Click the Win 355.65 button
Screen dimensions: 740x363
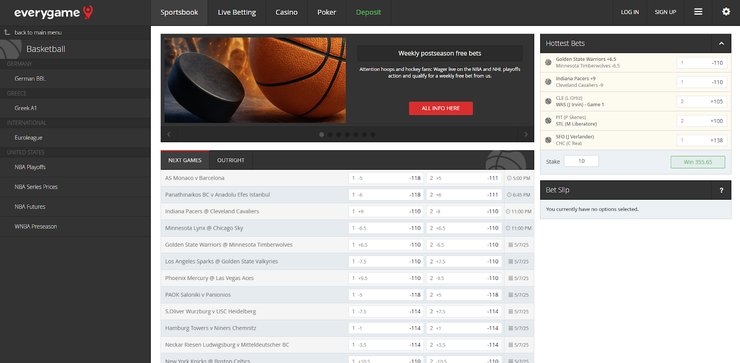(x=698, y=162)
